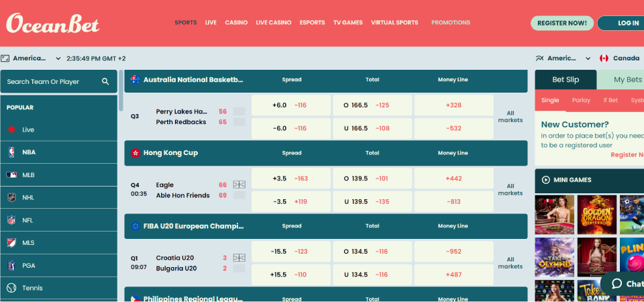Select the MLB logo in Popular list
This screenshot has width=644, height=302.
11,175
